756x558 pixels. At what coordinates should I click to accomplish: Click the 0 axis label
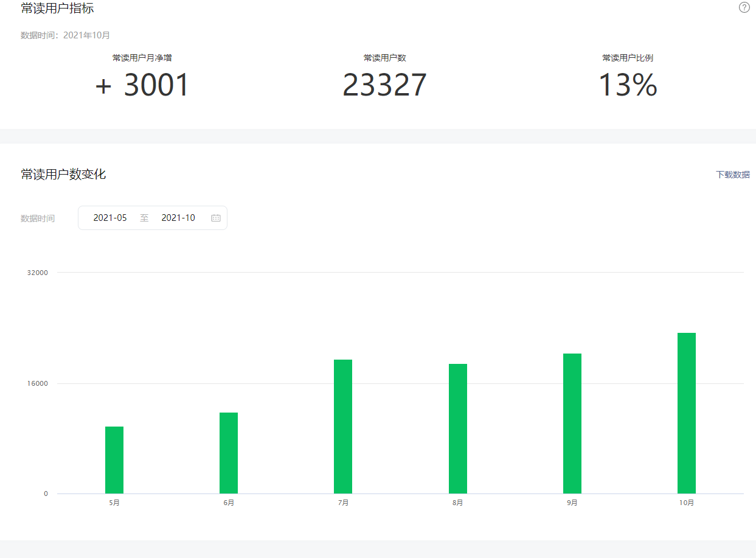click(46, 493)
